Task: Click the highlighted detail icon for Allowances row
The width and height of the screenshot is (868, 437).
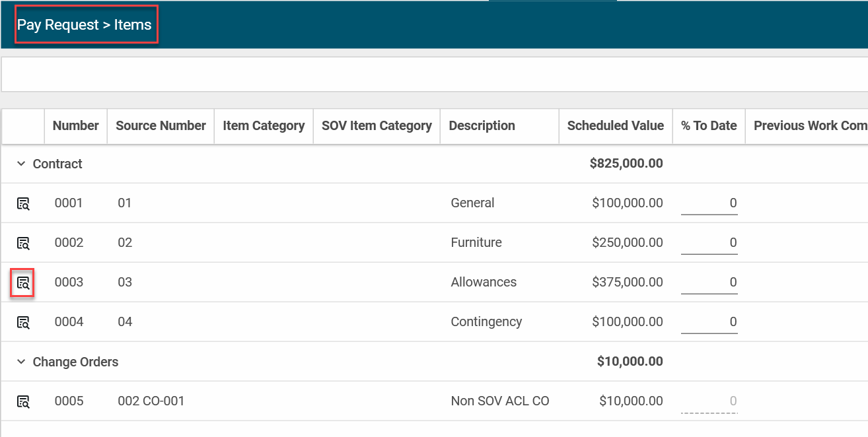Action: click(x=23, y=283)
